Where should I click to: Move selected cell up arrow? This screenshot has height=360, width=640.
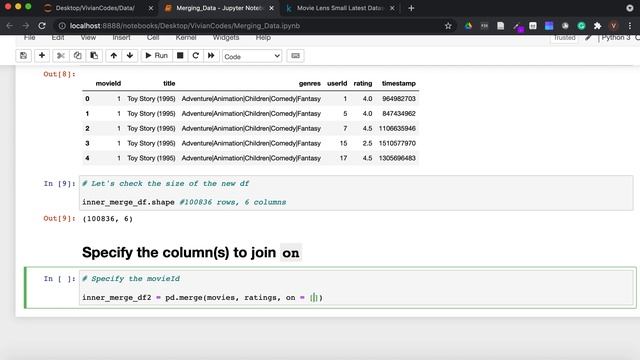coord(113,56)
